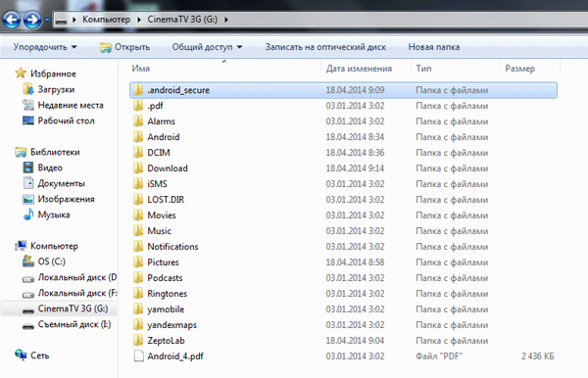Create a folder with Новая папка
The image size is (588, 378).
click(x=434, y=47)
